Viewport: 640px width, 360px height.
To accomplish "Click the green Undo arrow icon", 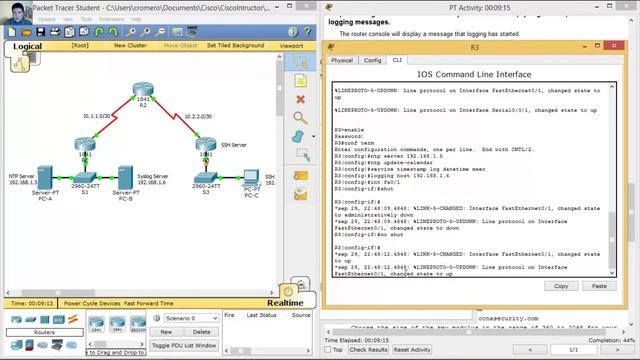I will click(x=99, y=32).
